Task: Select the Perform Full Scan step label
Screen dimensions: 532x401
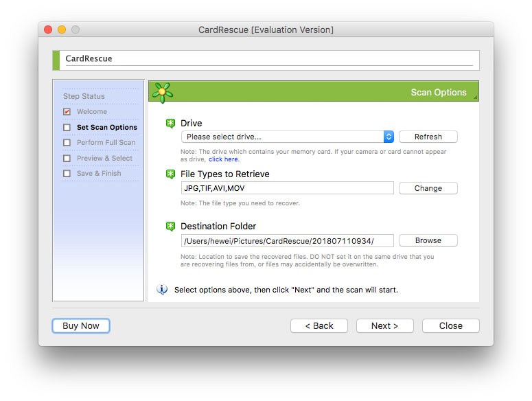Action: [106, 143]
